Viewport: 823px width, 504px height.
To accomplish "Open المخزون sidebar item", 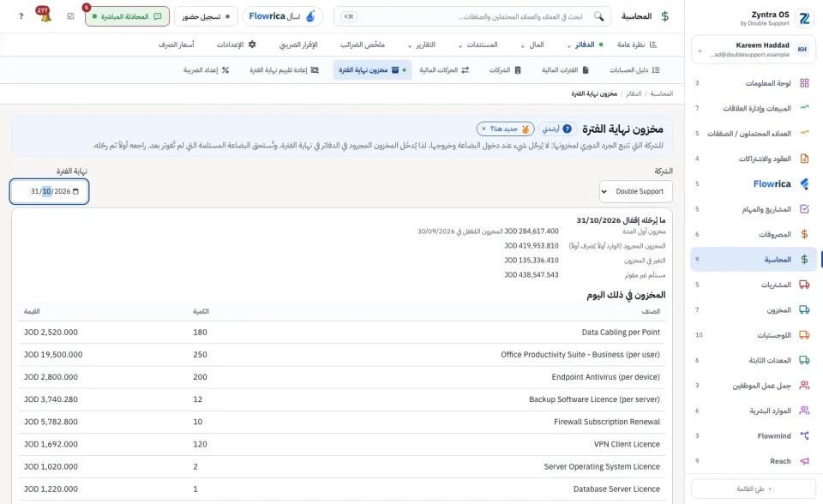I will point(754,309).
